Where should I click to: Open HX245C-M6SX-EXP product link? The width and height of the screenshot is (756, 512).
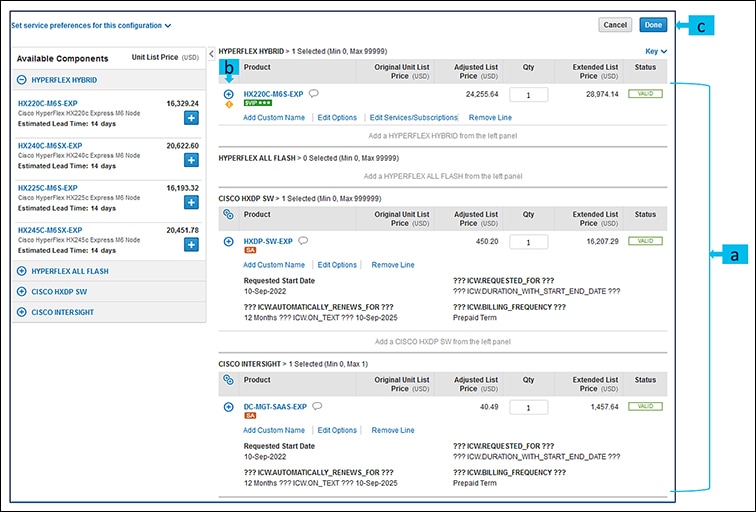point(50,230)
